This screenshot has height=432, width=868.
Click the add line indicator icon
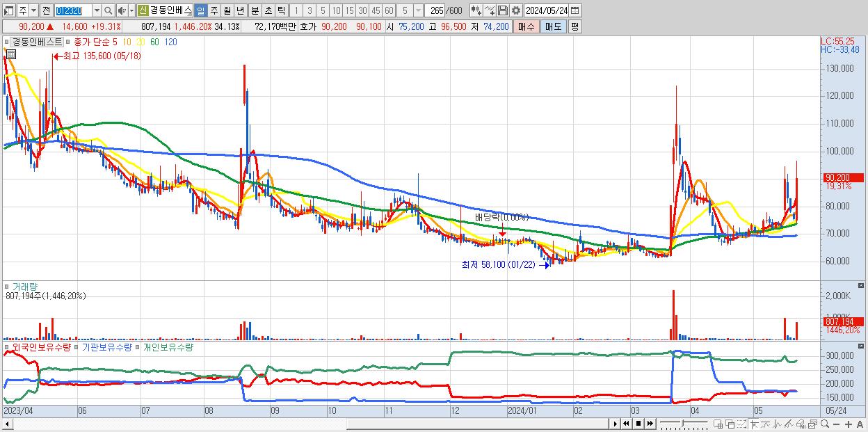click(490, 10)
